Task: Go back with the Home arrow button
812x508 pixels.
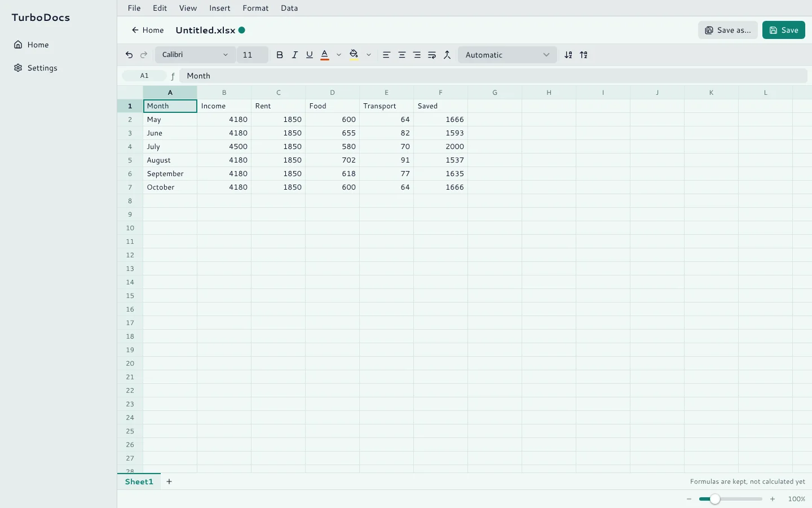Action: click(148, 30)
